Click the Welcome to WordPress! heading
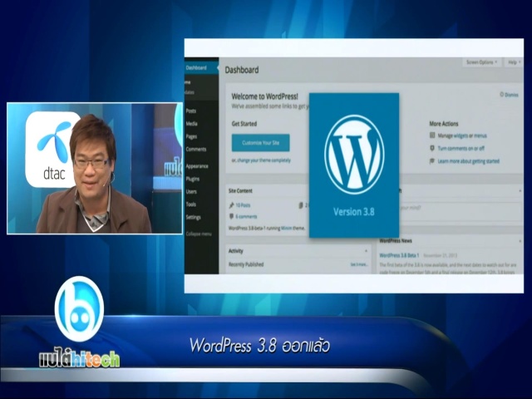The image size is (532, 399). pyautogui.click(x=264, y=96)
